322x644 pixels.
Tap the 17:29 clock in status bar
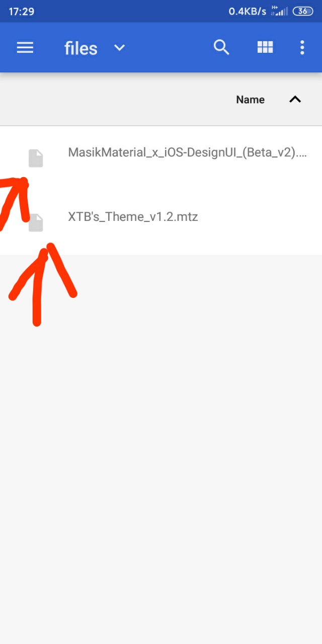click(22, 11)
